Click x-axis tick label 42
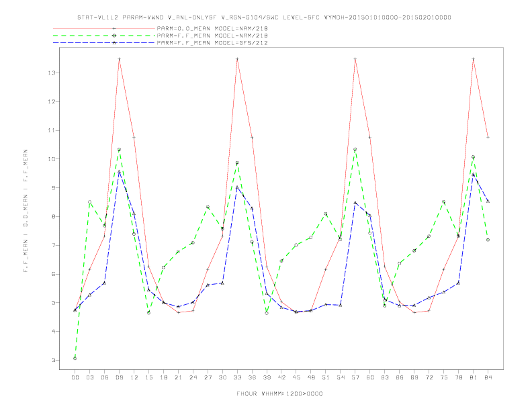This screenshot has width=532, height=411. coord(281,377)
